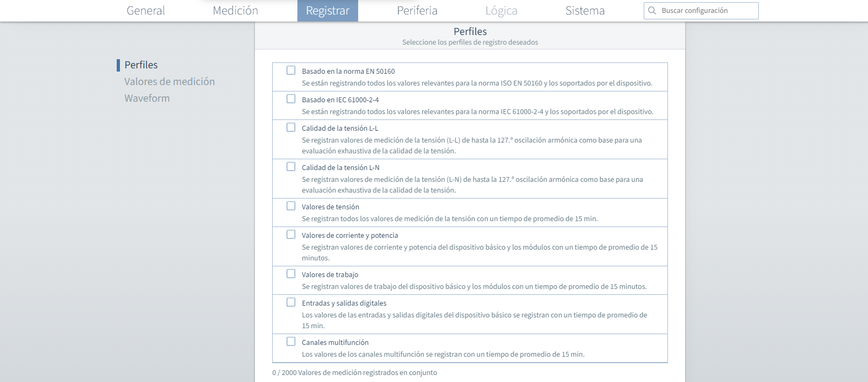868x382 pixels.
Task: Click the multifunción channels description text
Action: tap(443, 355)
